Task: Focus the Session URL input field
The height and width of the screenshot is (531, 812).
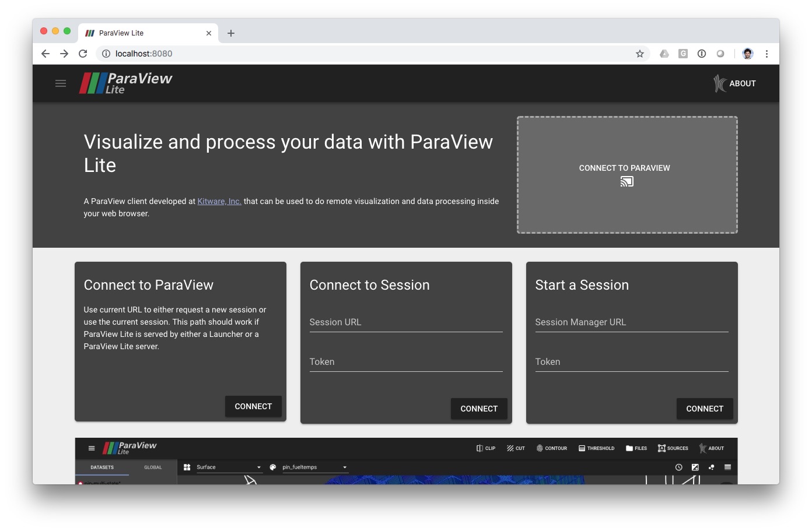Action: (x=405, y=322)
